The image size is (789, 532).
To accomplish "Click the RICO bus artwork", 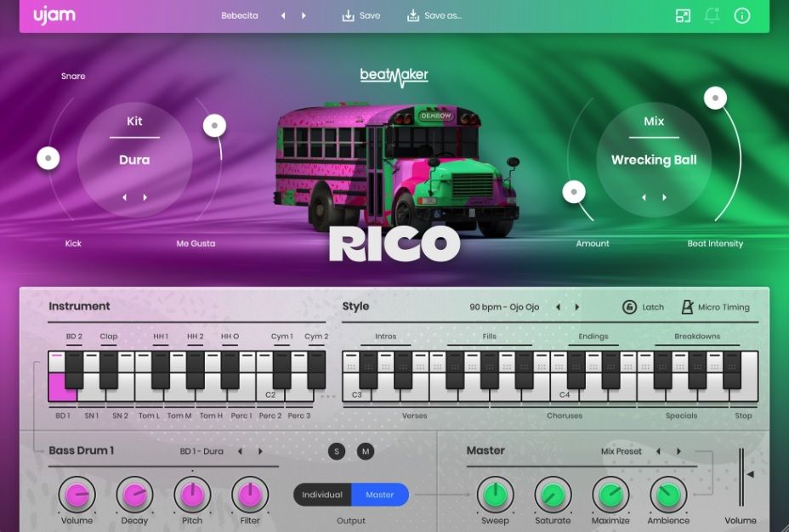I will pyautogui.click(x=398, y=169).
